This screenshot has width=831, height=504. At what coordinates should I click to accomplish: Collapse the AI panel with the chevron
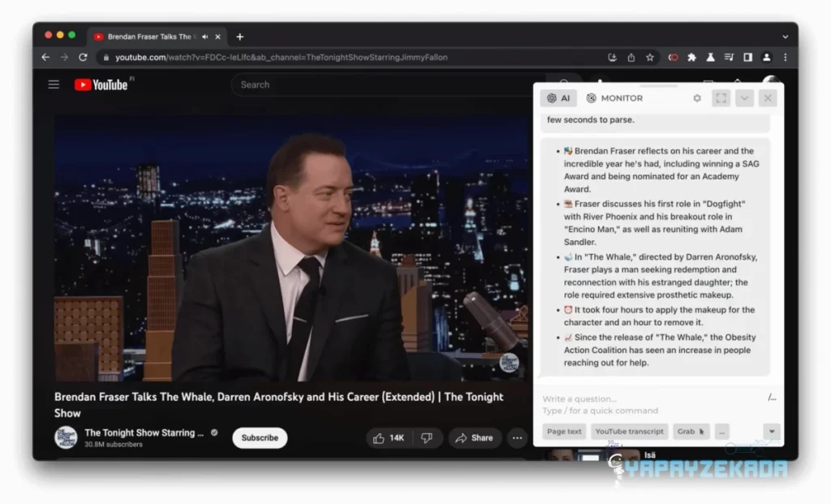click(x=745, y=98)
